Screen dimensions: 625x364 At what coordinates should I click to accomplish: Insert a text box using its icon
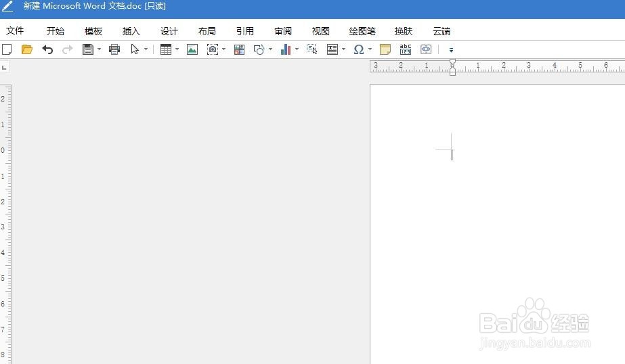332,49
